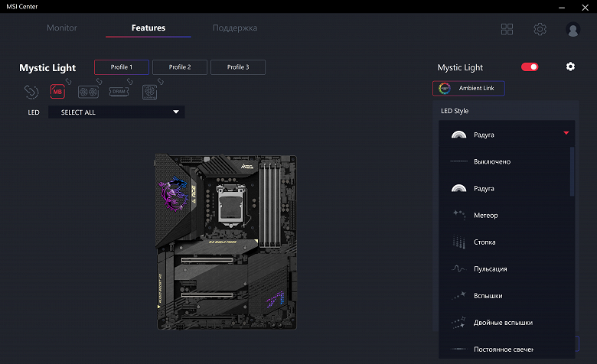The width and height of the screenshot is (597, 364).
Task: Switch to the Features tab
Action: click(148, 28)
